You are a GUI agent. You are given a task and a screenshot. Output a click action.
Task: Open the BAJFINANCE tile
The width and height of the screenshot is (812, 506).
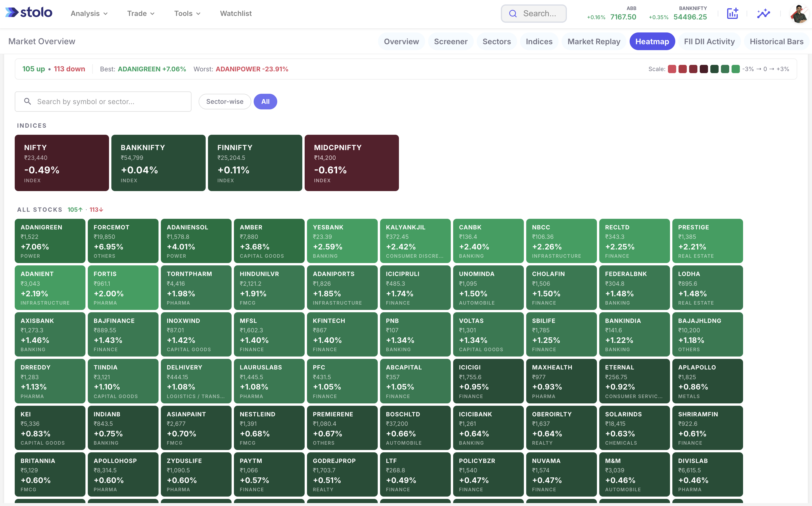pyautogui.click(x=123, y=334)
